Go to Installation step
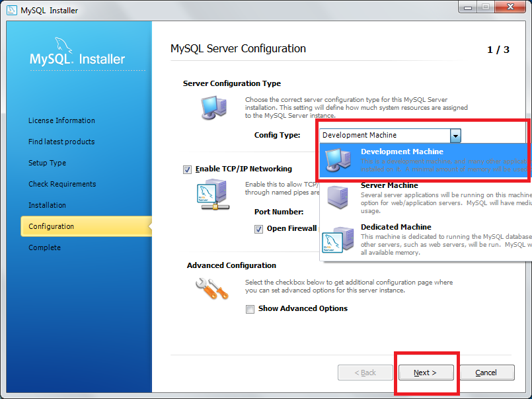Screen dimensions: 532x399 [47, 205]
